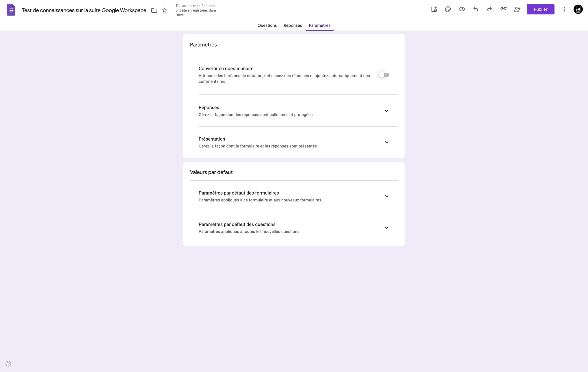The width and height of the screenshot is (588, 372).
Task: Click the 'Convertir en questionnaire' label
Action: tap(226, 68)
